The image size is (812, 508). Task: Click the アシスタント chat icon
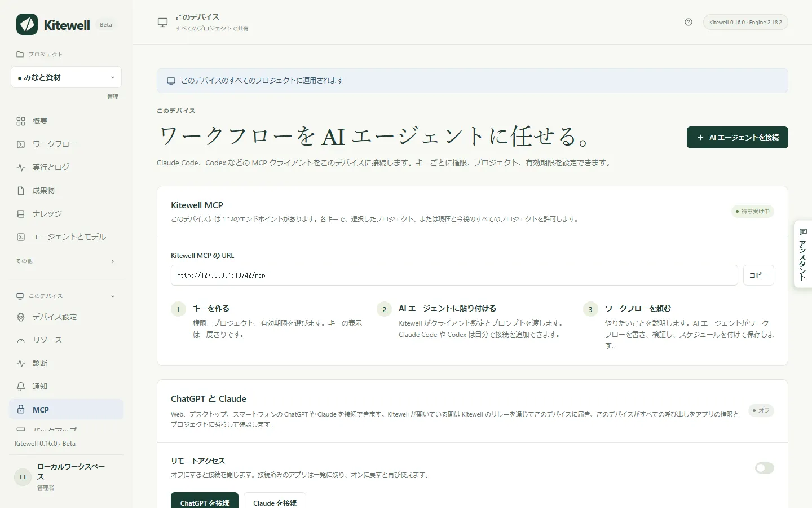pyautogui.click(x=803, y=232)
